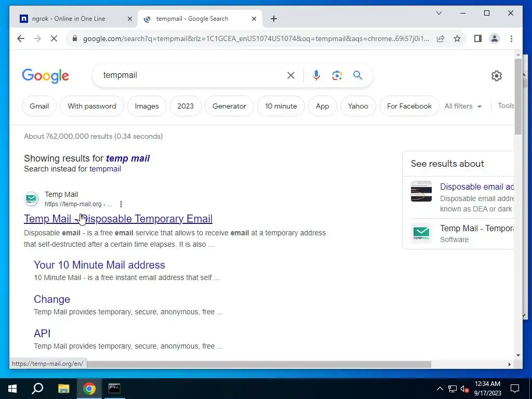Open the Windows notification center
Screen dimensions: 532x399
(x=515, y=389)
